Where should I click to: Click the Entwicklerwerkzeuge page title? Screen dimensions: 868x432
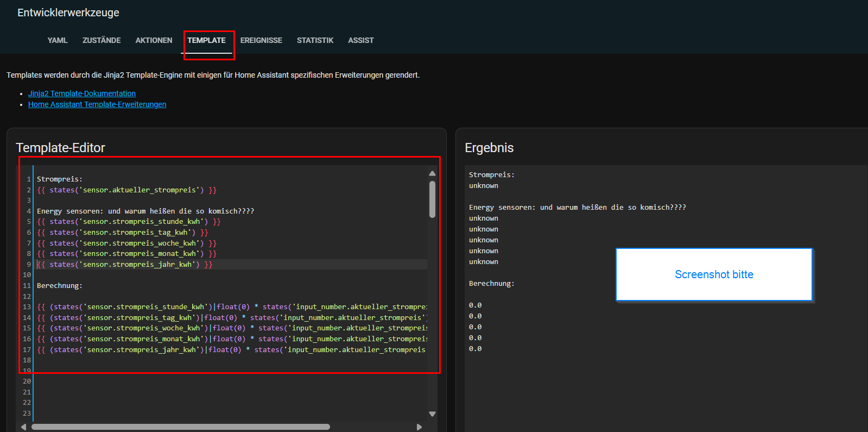tap(68, 12)
